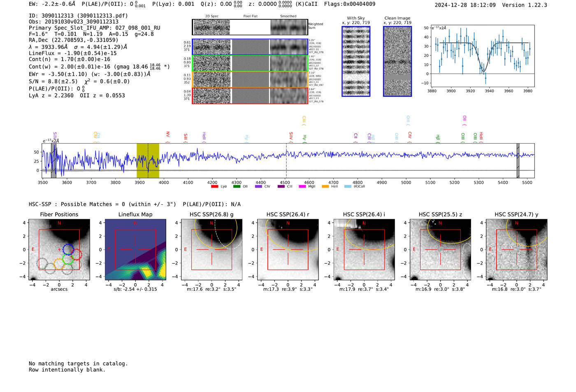
Task: Select the orange HeII legend swatch
Action: [x=325, y=186]
